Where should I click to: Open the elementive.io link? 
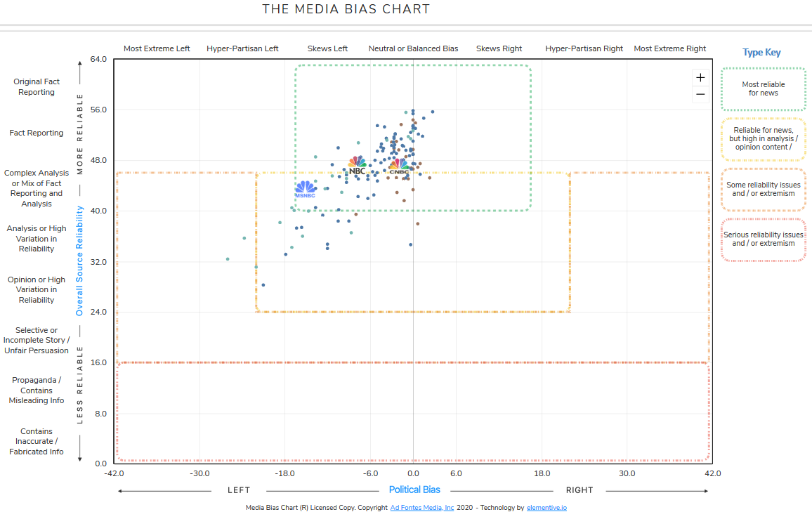pyautogui.click(x=546, y=508)
